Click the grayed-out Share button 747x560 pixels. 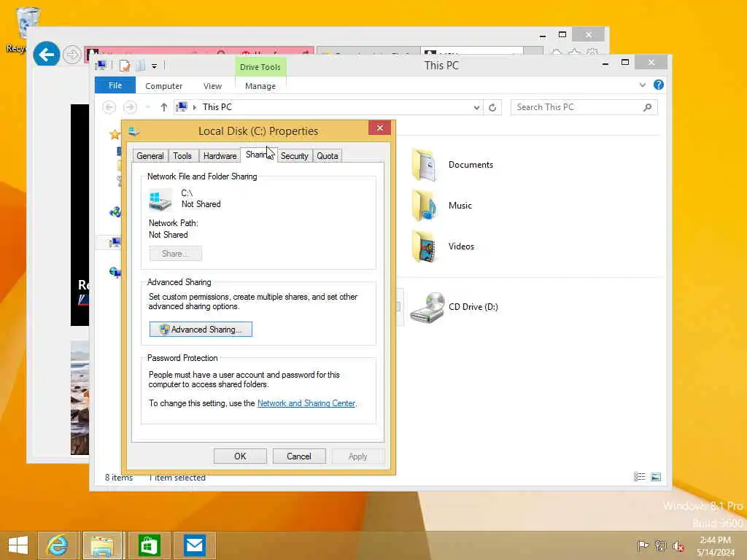point(175,254)
